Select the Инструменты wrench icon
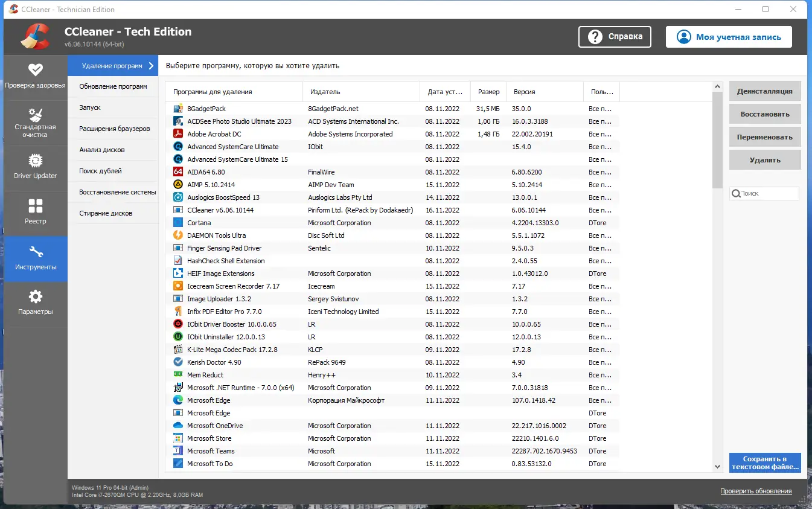The image size is (812, 509). coord(36,251)
